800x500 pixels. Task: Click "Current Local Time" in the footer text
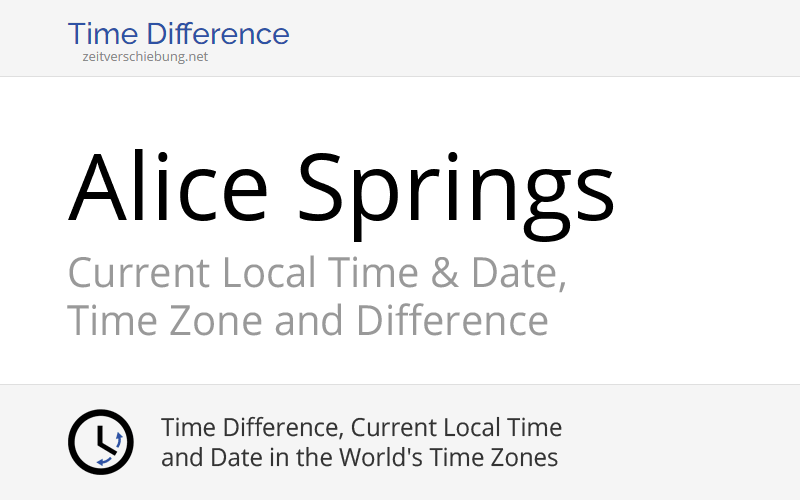pos(455,428)
